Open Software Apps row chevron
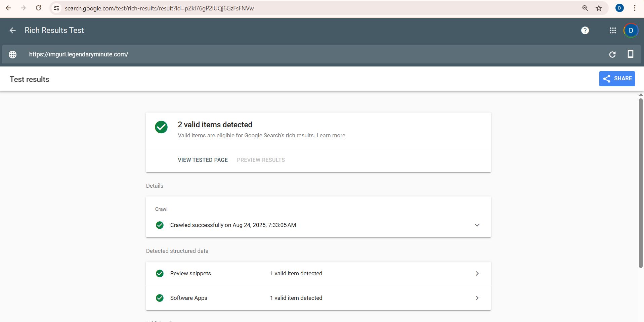 (x=477, y=298)
